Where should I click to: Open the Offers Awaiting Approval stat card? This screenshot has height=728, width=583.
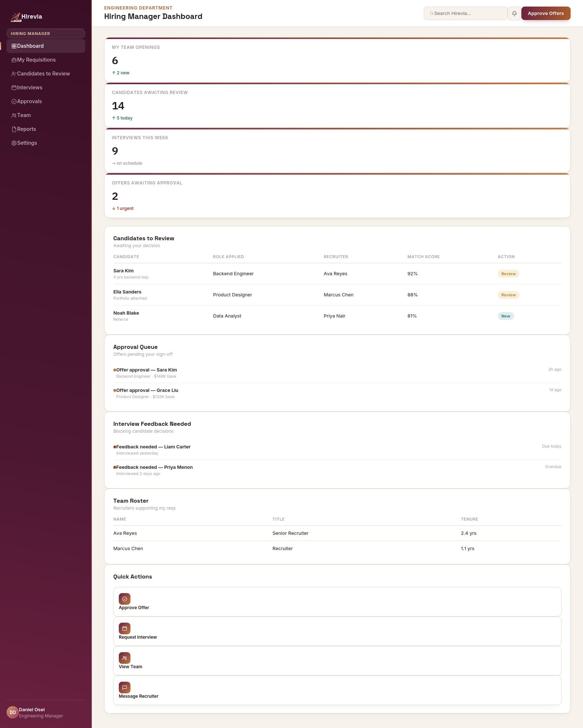coord(337,195)
